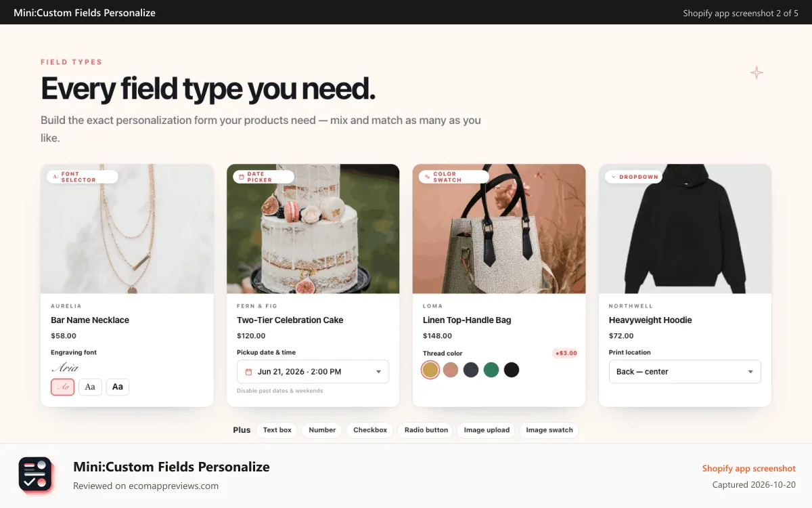Screen dimensions: 812x508
Task: Open the Print location dropdown
Action: (685, 372)
